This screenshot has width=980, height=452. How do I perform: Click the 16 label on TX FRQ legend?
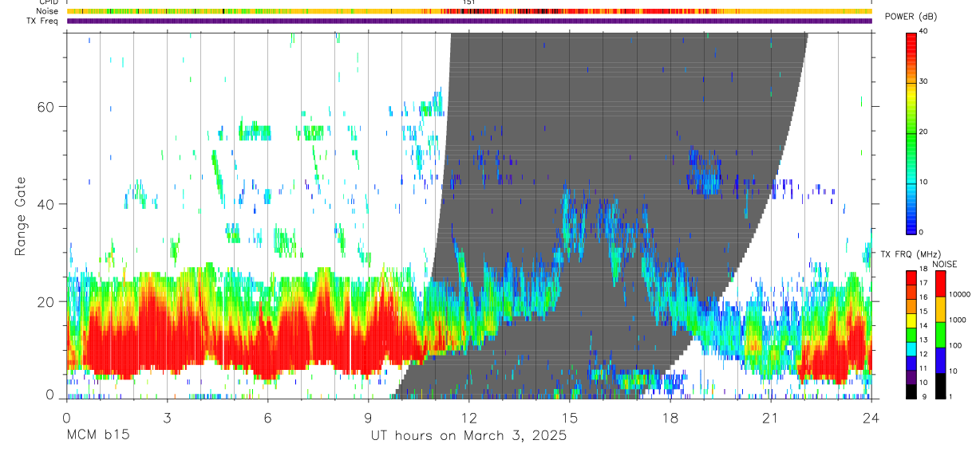[x=923, y=297]
